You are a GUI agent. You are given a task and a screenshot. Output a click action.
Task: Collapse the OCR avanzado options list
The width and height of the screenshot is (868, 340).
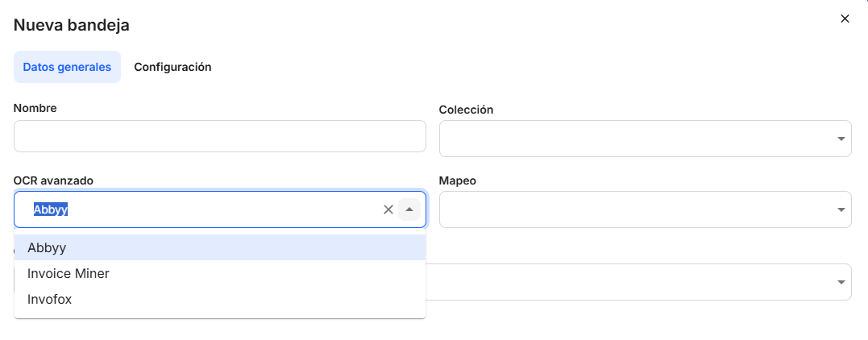[x=409, y=209]
